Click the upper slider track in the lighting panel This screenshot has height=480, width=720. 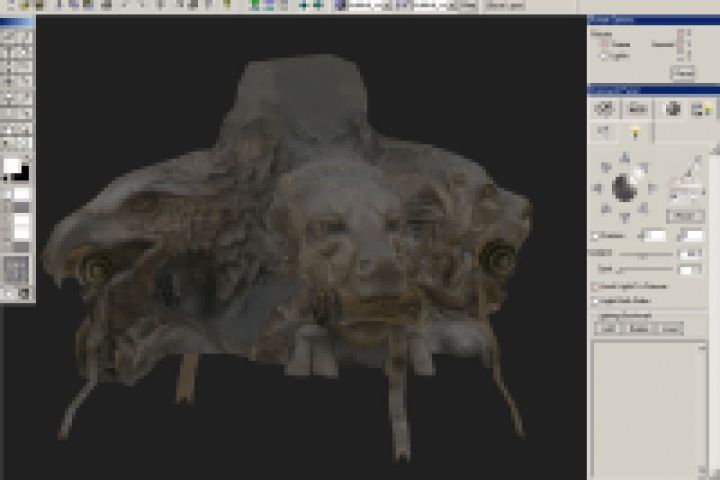coord(646,254)
